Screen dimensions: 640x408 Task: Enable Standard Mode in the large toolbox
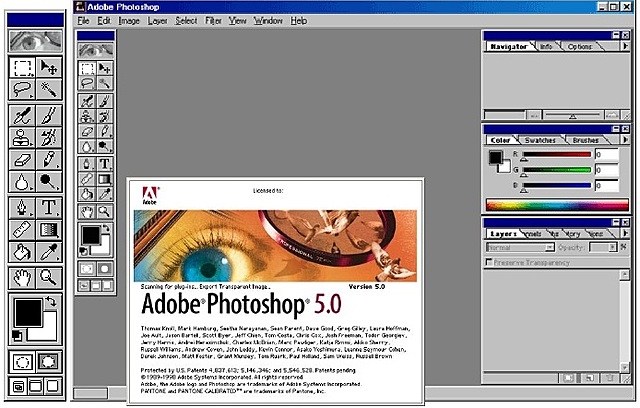pos(22,361)
